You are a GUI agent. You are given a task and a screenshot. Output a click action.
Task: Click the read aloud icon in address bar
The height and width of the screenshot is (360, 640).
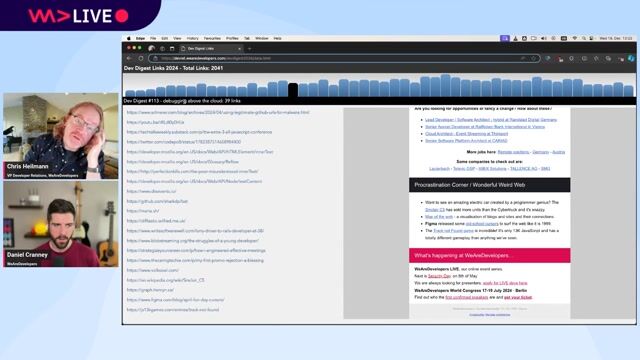click(523, 58)
